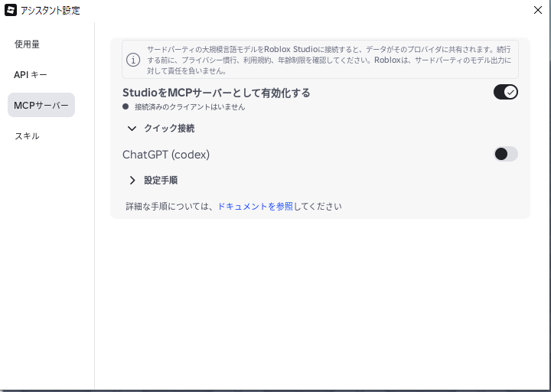Collapse the クイック接続 section chevron
This screenshot has height=392, width=551.
point(132,129)
